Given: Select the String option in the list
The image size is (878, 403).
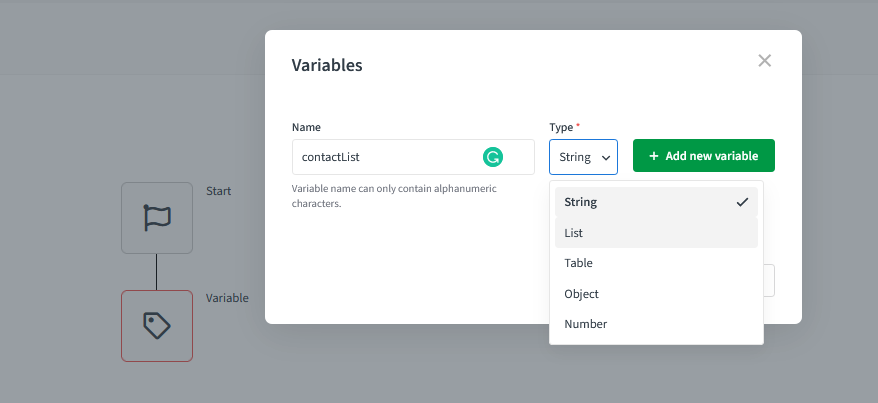Looking at the screenshot, I should pyautogui.click(x=581, y=202).
